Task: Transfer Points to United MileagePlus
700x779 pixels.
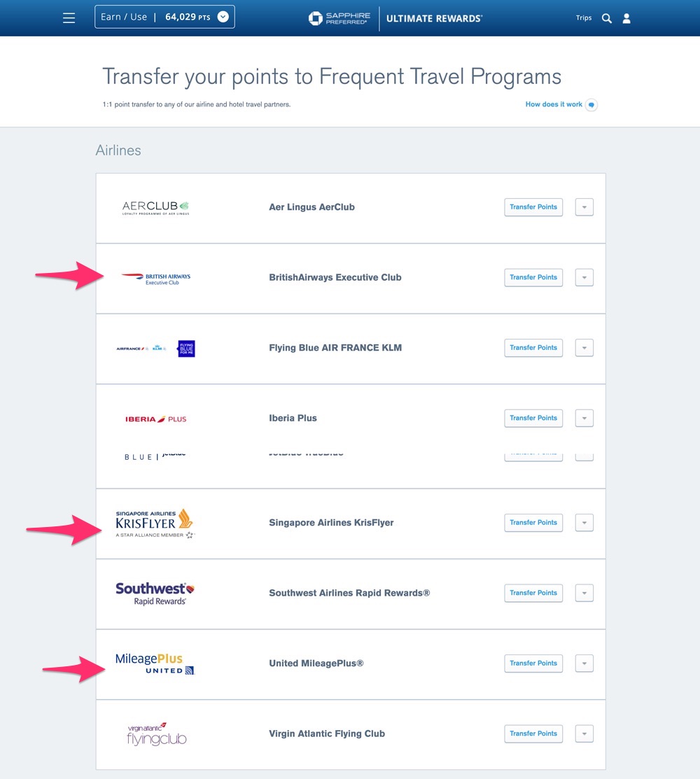Action: pos(533,663)
